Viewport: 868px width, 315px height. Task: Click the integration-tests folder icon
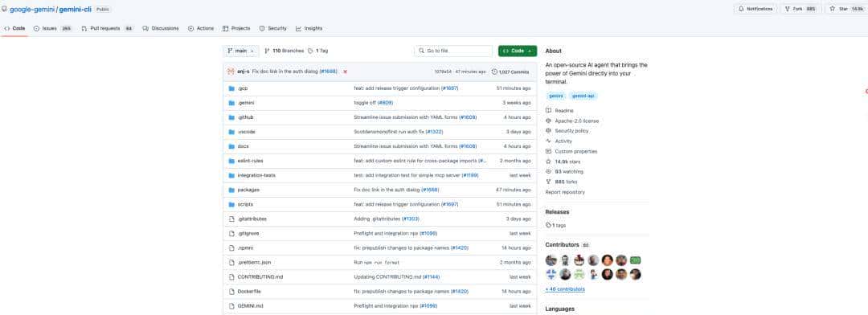[232, 175]
